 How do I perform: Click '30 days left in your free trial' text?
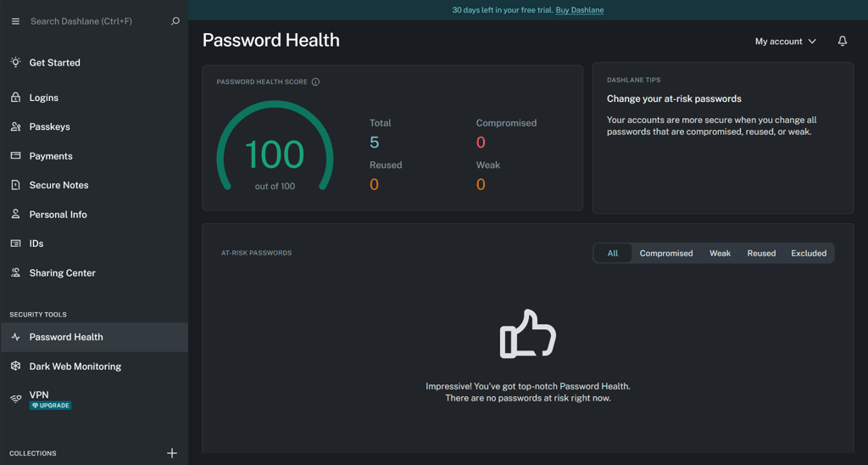pos(503,10)
